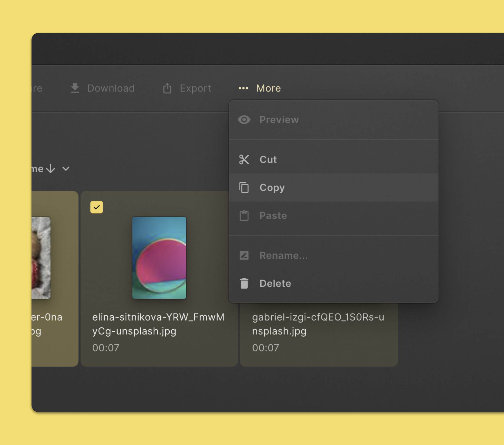Click the trash icon beside Delete
Screen dimensions: 504x445
click(x=244, y=283)
